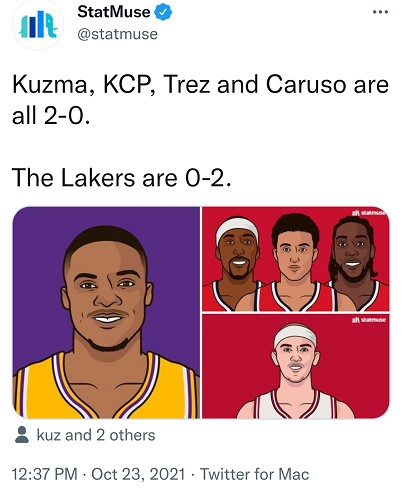The width and height of the screenshot is (406, 500).
Task: Click the yellow Lakers jersey in left image
Action: 106,388
